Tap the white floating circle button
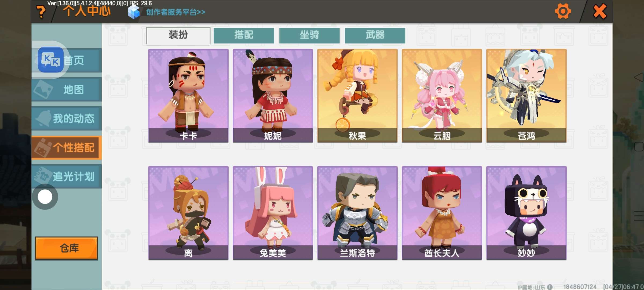Image resolution: width=644 pixels, height=290 pixels. [x=45, y=197]
